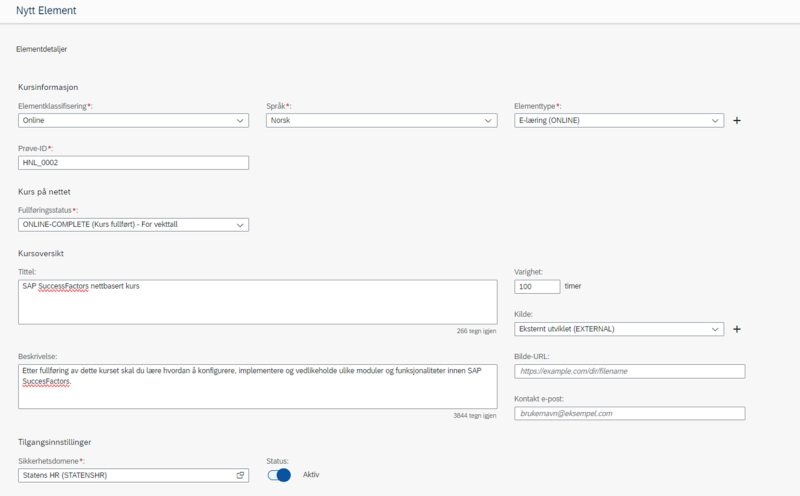Open the Elementklassifisering dropdown showing Online
The width and height of the screenshot is (800, 496).
point(133,120)
